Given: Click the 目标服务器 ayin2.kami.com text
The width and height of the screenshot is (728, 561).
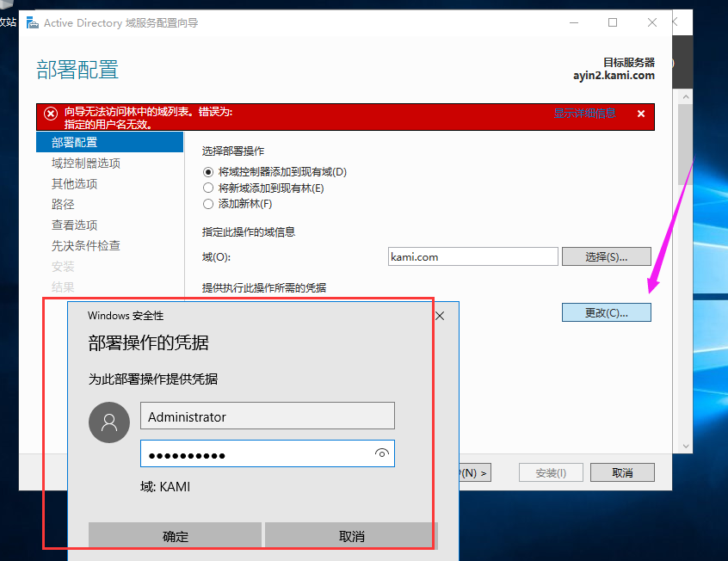Looking at the screenshot, I should tap(614, 69).
